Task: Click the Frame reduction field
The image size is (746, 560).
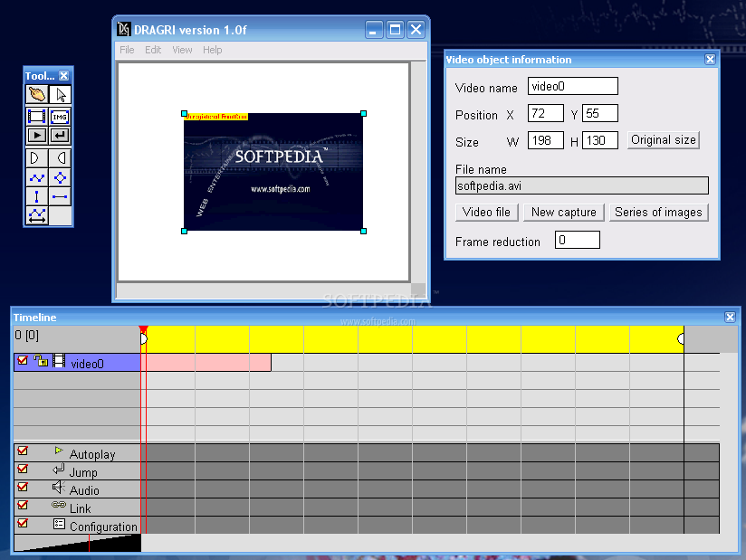Action: click(577, 240)
